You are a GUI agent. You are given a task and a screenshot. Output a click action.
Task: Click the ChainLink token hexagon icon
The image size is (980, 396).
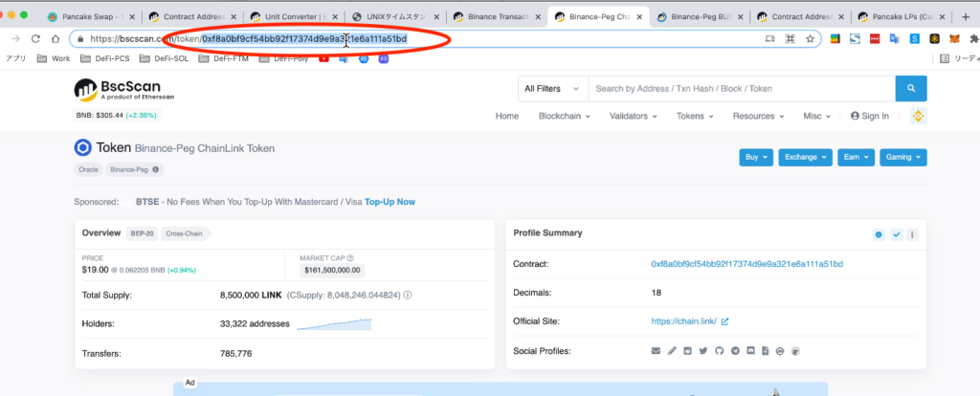click(82, 148)
